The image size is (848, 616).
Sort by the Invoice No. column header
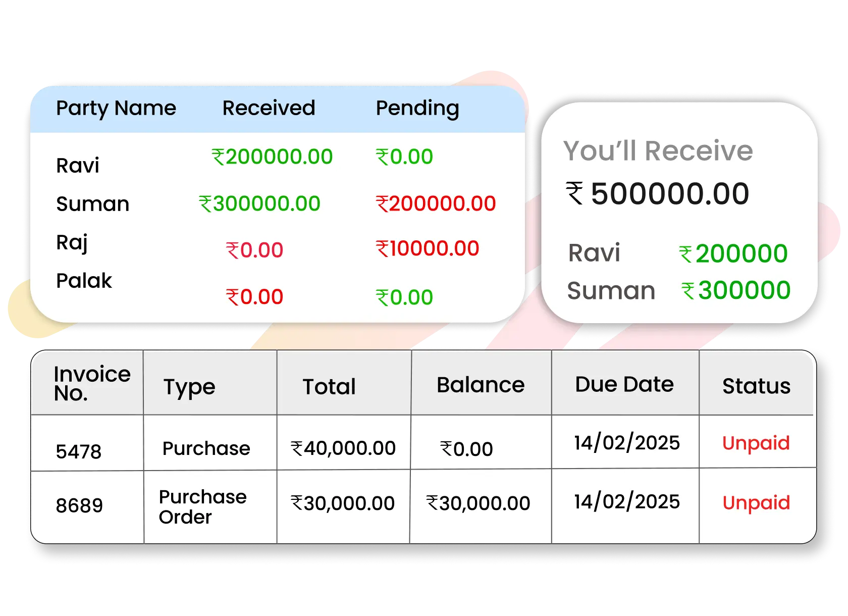tap(91, 383)
